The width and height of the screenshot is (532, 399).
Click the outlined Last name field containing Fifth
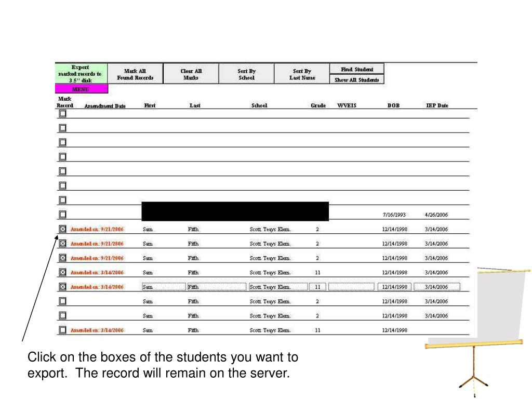[217, 287]
